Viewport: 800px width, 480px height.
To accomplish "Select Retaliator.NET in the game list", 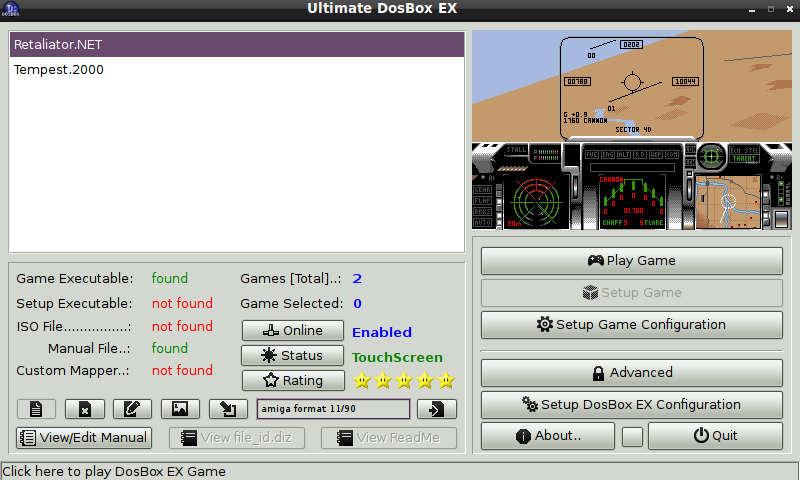I will 237,45.
